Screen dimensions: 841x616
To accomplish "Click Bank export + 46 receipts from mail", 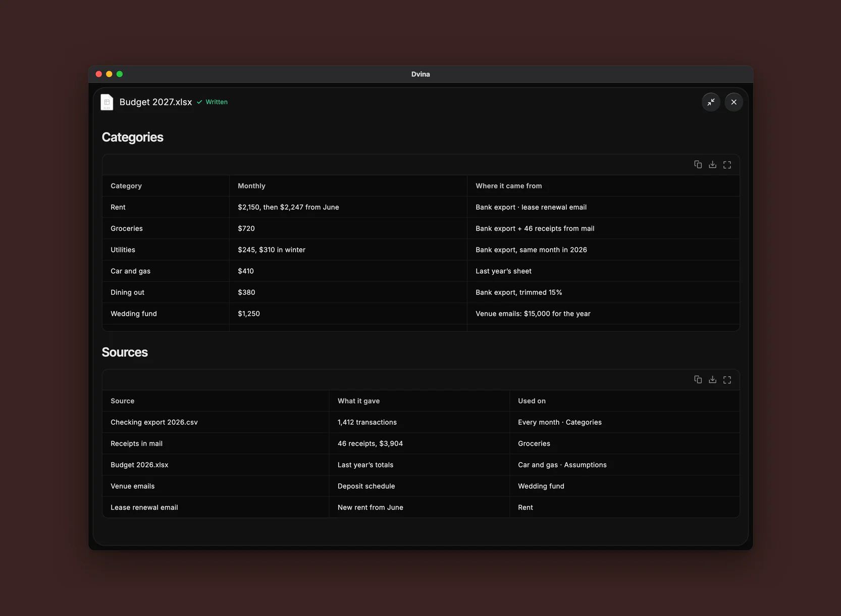I will pyautogui.click(x=603, y=228).
